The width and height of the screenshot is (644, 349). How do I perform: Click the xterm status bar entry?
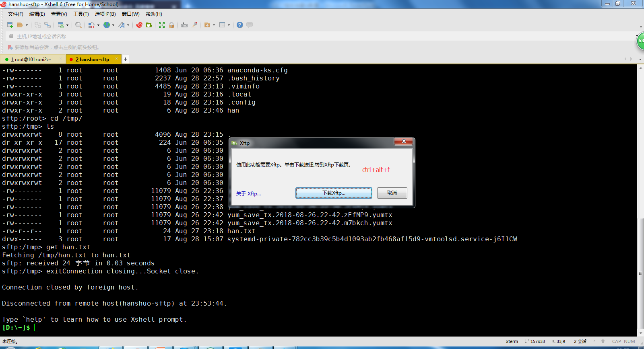click(512, 341)
